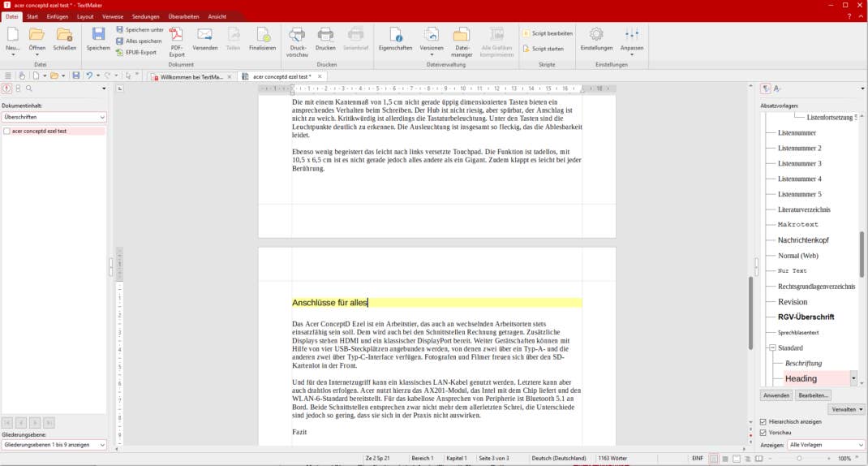Click the Bearbeiten... button
Screen dimensions: 868x466
pyautogui.click(x=813, y=395)
